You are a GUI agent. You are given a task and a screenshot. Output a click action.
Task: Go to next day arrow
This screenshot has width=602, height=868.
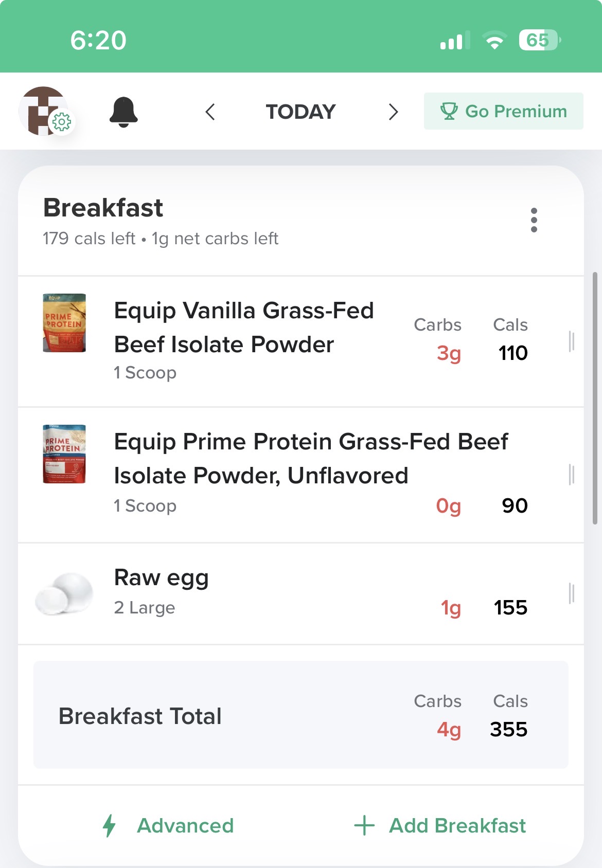[x=393, y=112]
